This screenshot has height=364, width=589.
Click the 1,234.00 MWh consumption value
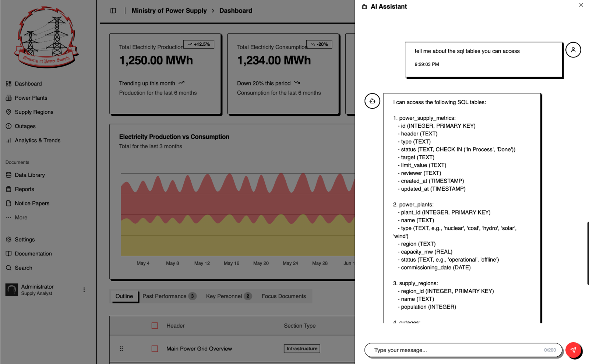coord(274,60)
